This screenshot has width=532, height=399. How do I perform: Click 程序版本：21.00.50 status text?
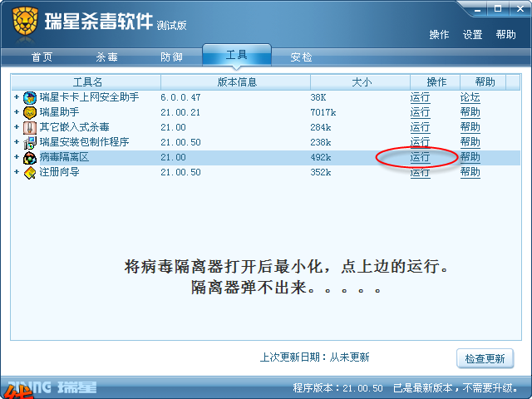point(338,388)
